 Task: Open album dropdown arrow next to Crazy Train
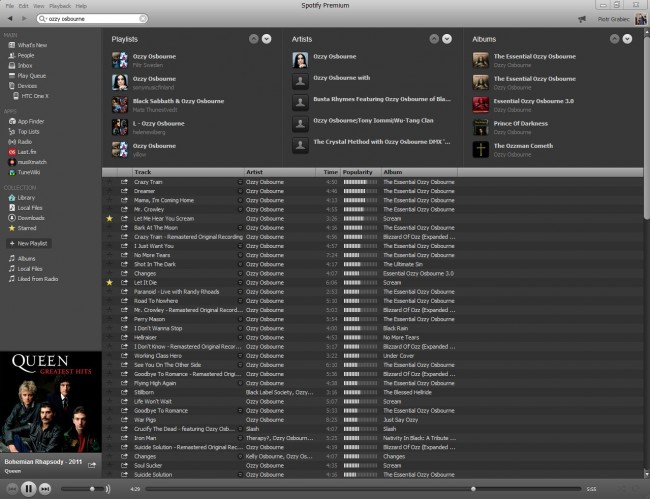(240, 182)
